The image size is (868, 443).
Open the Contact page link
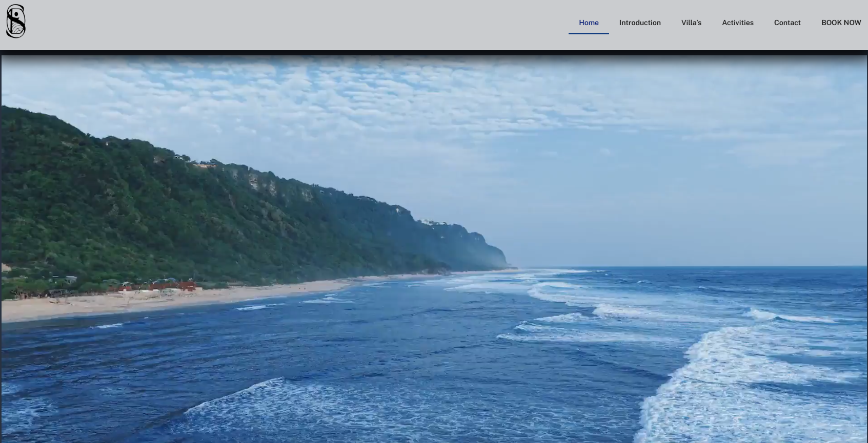point(787,23)
